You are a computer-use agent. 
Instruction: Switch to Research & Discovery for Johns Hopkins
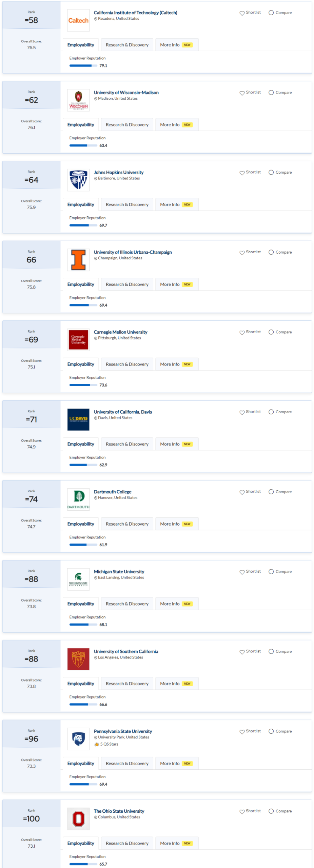127,204
